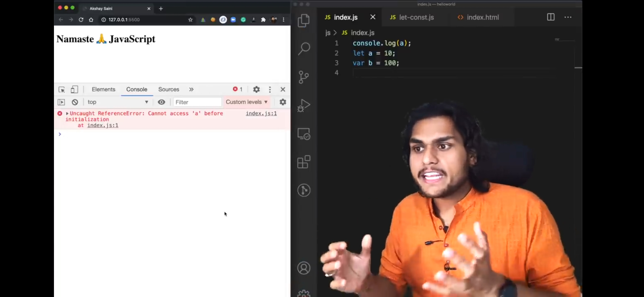Toggle the console sidebar panel
Image resolution: width=644 pixels, height=297 pixels.
point(61,102)
